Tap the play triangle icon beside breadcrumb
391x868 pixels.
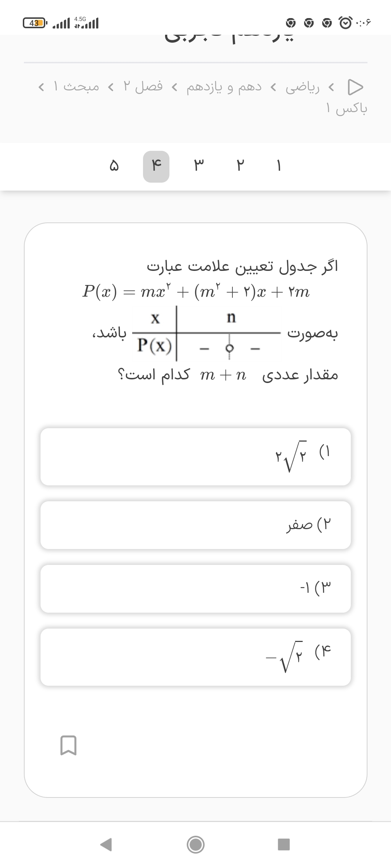(x=355, y=87)
